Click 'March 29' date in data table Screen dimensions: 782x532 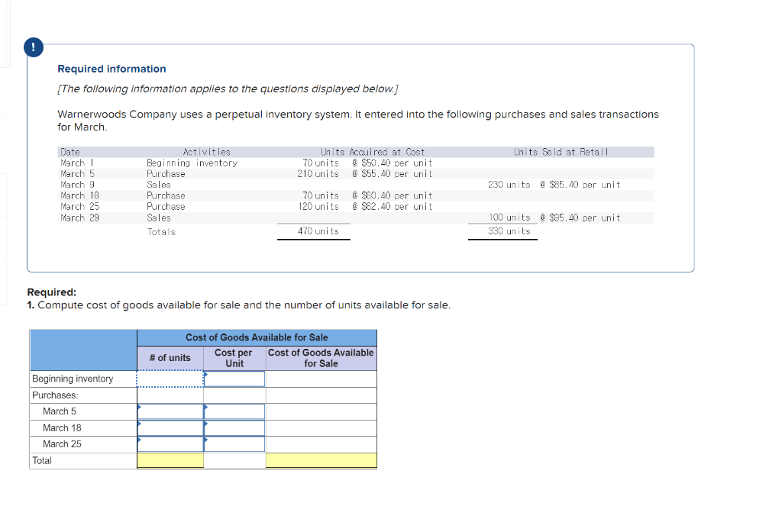(79, 218)
